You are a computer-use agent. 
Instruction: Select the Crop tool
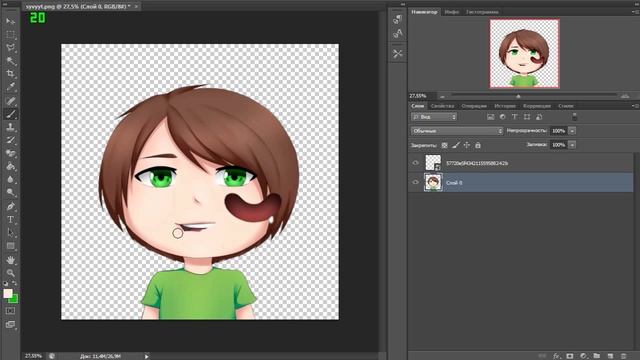(10, 74)
